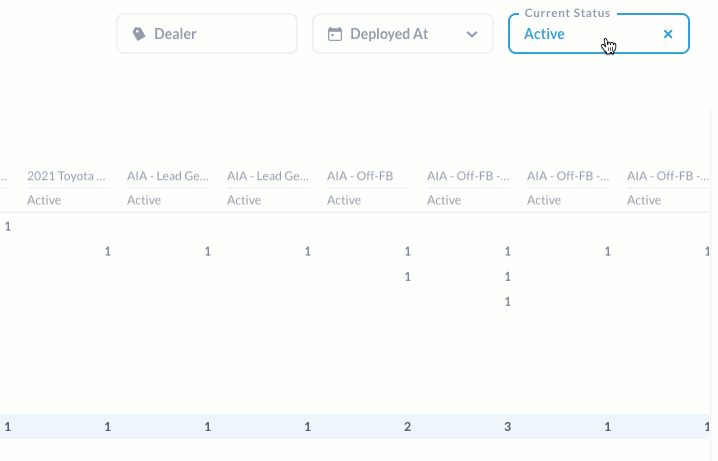Screen dimensions: 718x461
Task: Click the total value 2 in summary row
Action: tap(408, 427)
